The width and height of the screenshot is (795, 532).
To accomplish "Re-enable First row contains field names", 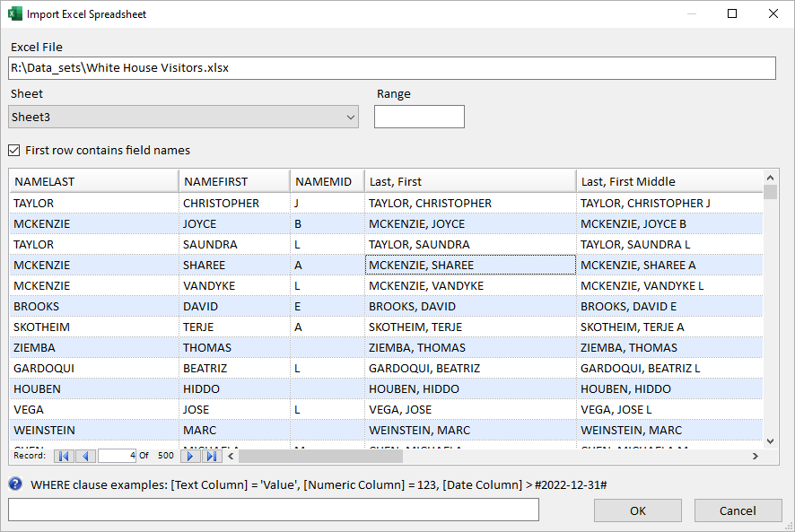I will point(13,151).
